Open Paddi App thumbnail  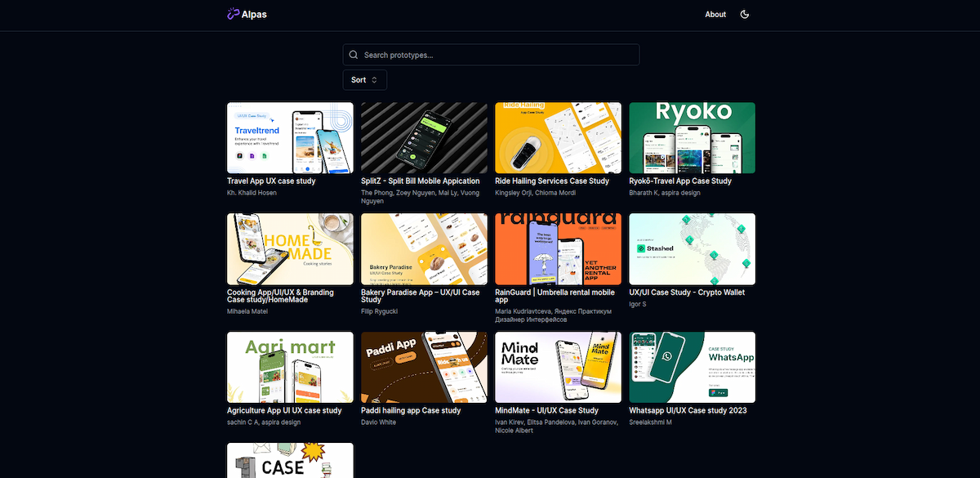(x=424, y=368)
